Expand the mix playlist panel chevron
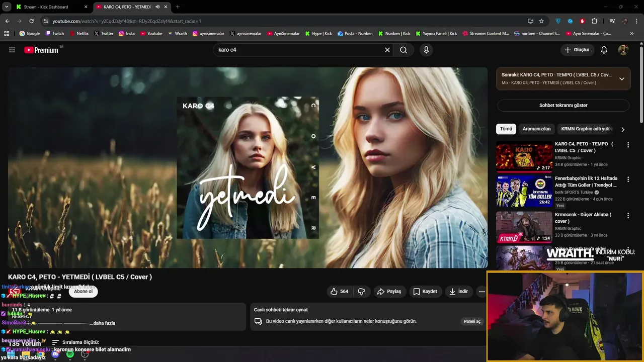This screenshot has width=644, height=362. tap(622, 79)
